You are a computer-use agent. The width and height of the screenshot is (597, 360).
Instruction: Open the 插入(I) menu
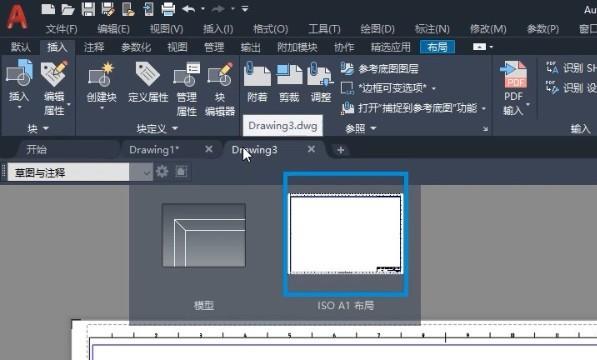218,29
